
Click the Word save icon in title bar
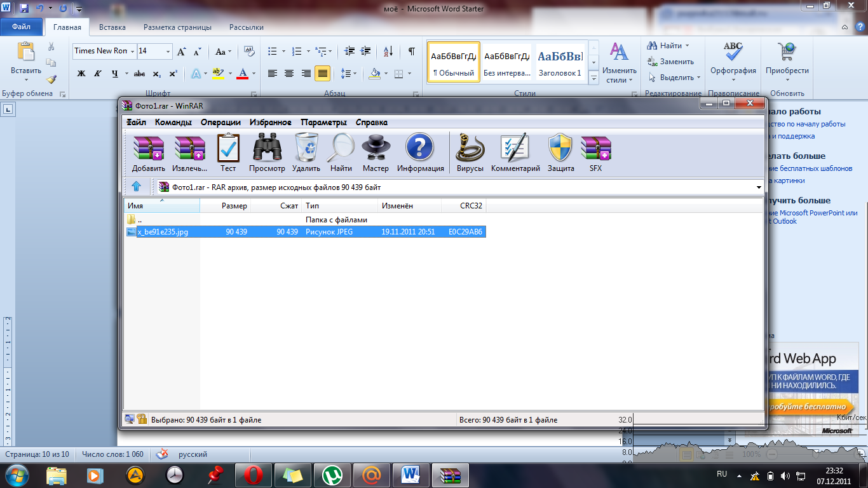point(24,9)
